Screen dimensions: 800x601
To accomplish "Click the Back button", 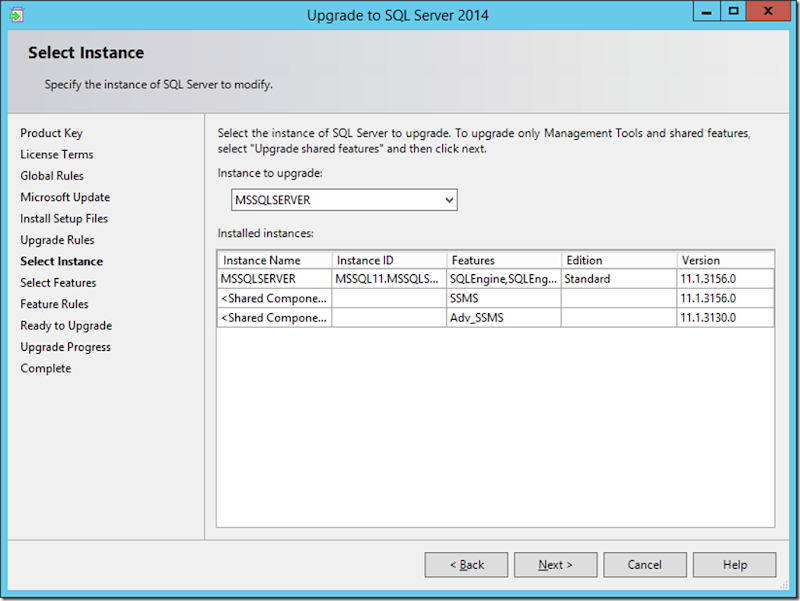I will click(466, 565).
